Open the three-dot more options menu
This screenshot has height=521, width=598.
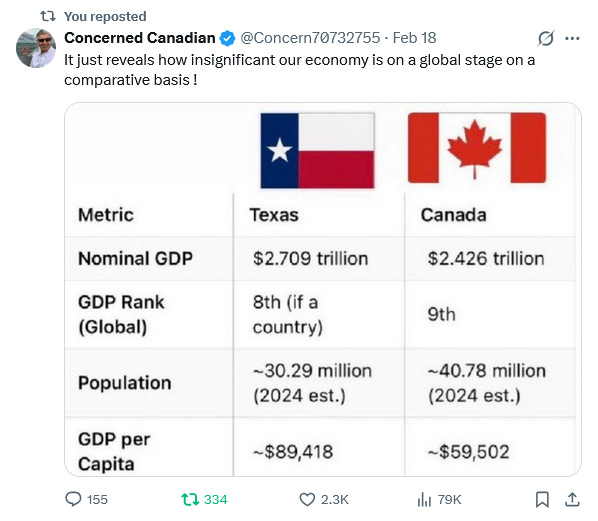[x=572, y=38]
